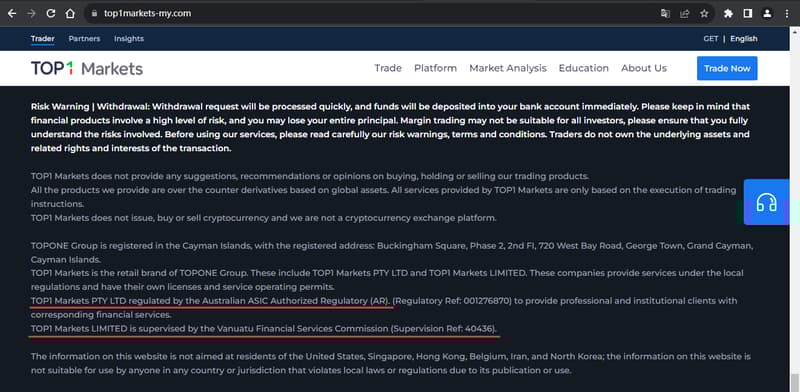Click the 'Risk Warning | Withdrawal' heading text
Screen dimensions: 800x392
(89, 107)
